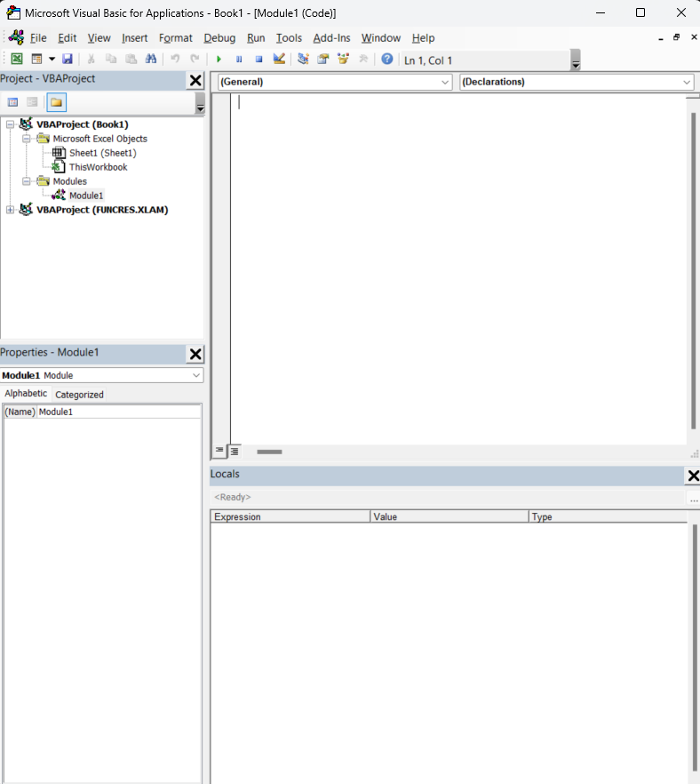Click the Undo arrow icon
This screenshot has height=784, width=700.
tap(175, 59)
